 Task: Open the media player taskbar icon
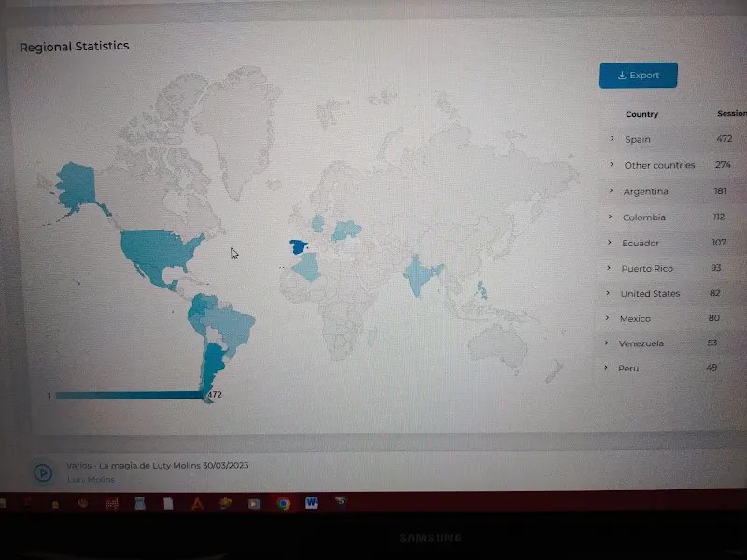click(253, 504)
